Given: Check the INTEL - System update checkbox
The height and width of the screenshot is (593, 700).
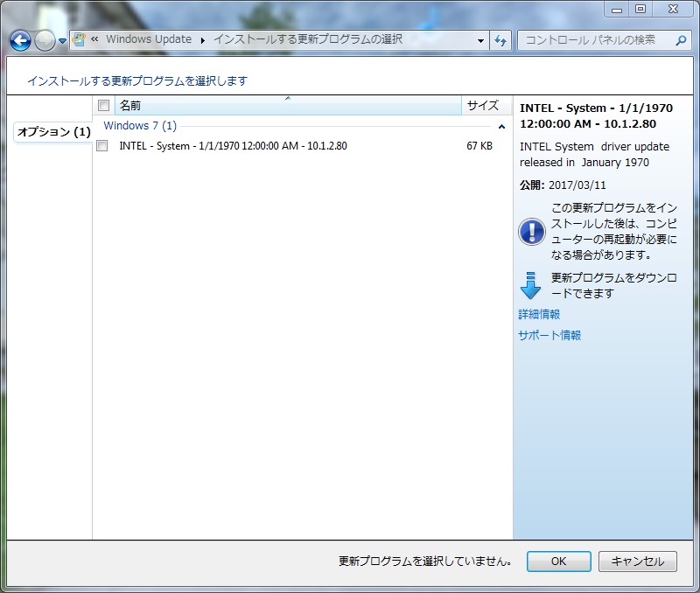Looking at the screenshot, I should (x=102, y=146).
